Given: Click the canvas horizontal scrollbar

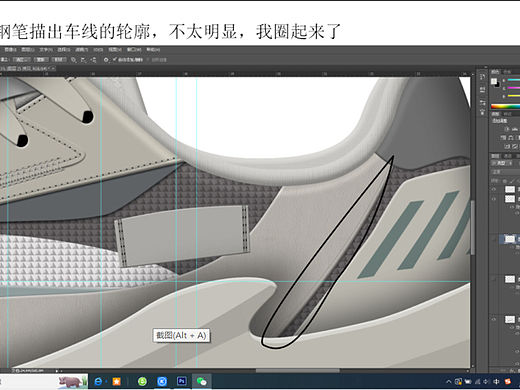Looking at the screenshot, I should [298, 370].
